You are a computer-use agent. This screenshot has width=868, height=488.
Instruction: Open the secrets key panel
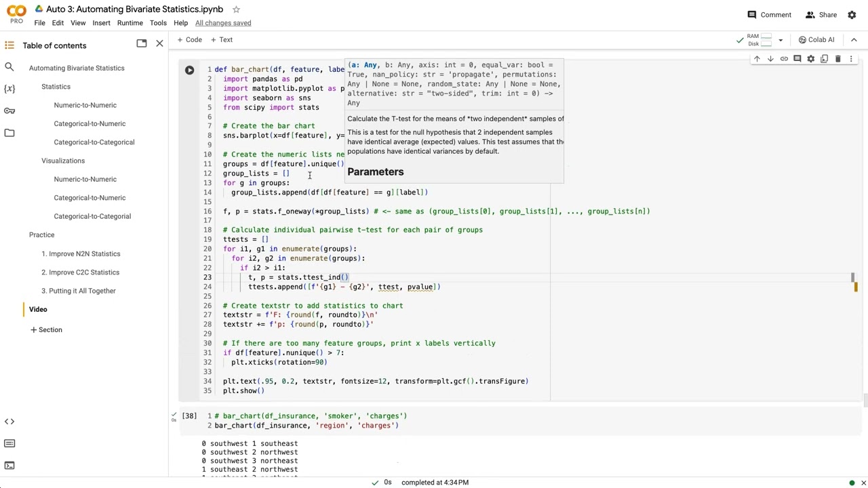[x=9, y=110]
